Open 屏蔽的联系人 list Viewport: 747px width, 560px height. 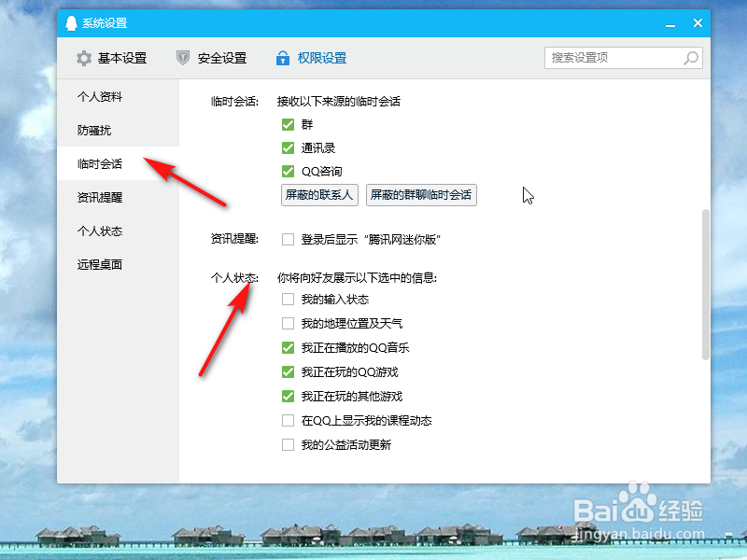pyautogui.click(x=319, y=195)
